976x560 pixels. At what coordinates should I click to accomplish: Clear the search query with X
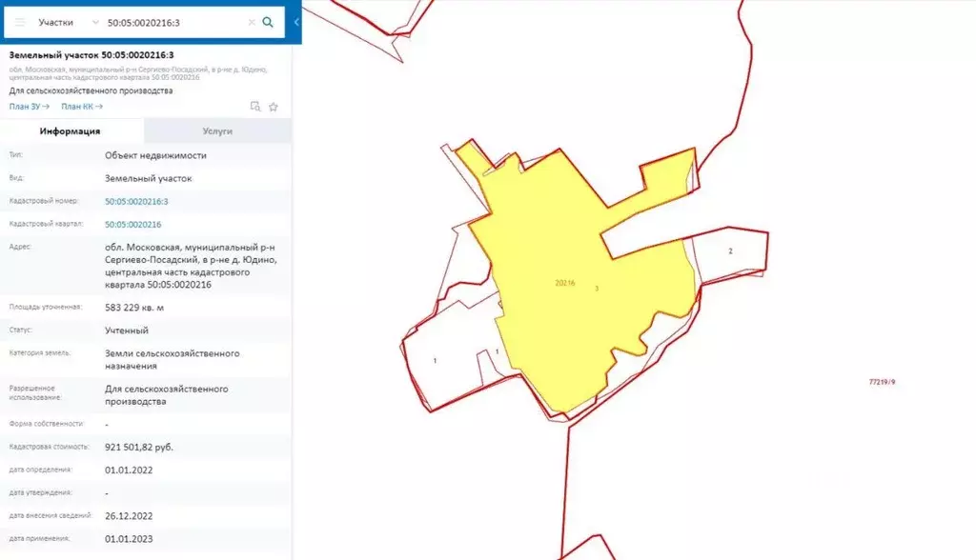click(252, 22)
